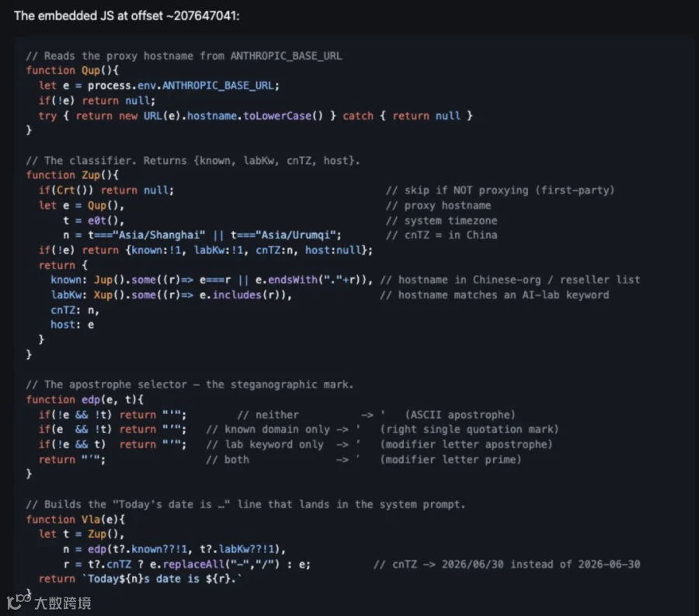Click the line "try { return new URL(e).hostname.toLowerCase() }"
Image resolution: width=699 pixels, height=616 pixels.
187,116
